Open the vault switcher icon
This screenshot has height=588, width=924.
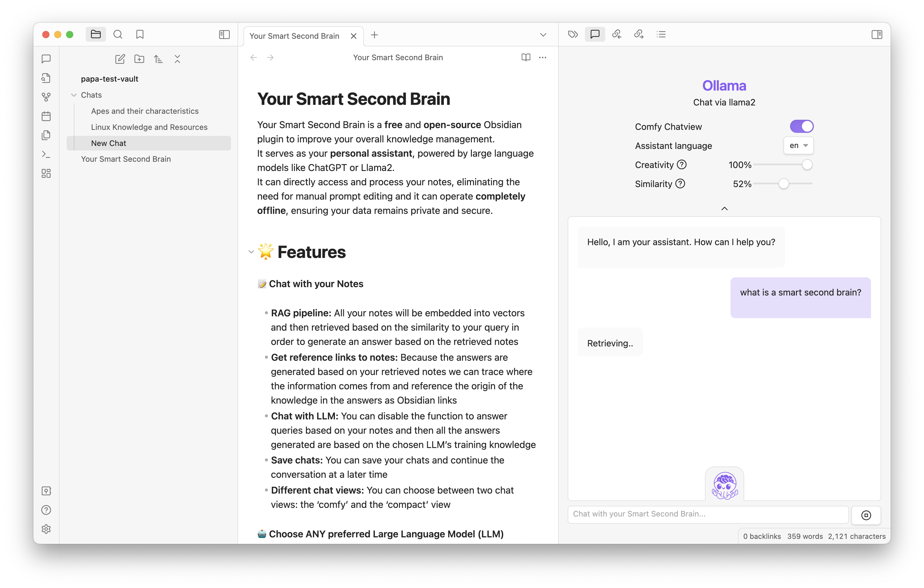tap(46, 491)
